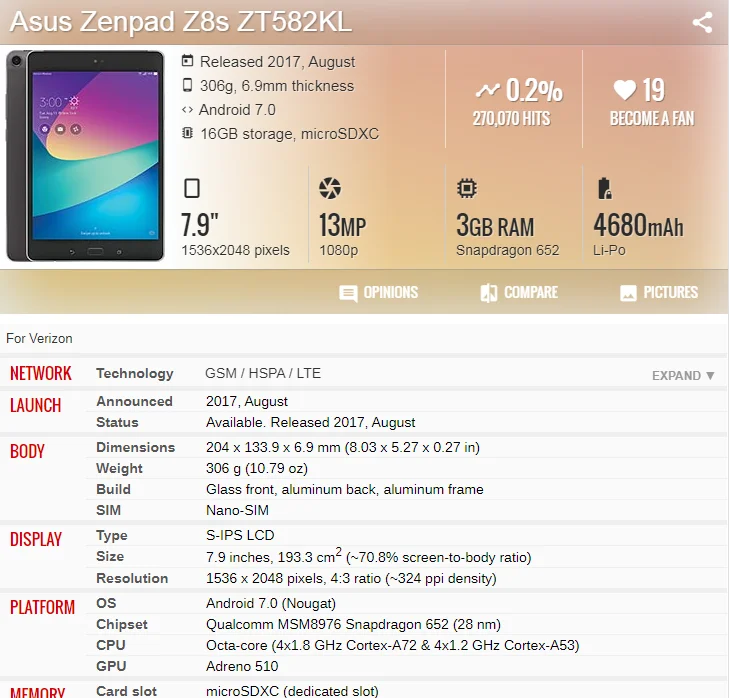Click the popularity trend graph icon

coord(488,90)
